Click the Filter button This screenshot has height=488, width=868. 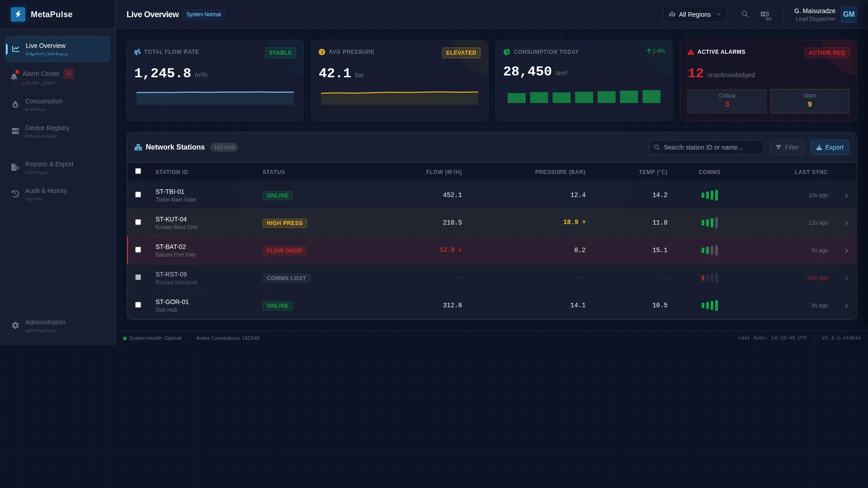click(x=787, y=147)
